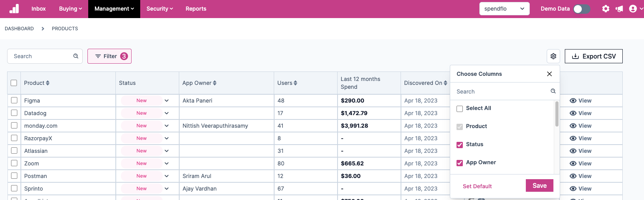Open the user account avatar menu
This screenshot has width=644, height=200.
[633, 9]
